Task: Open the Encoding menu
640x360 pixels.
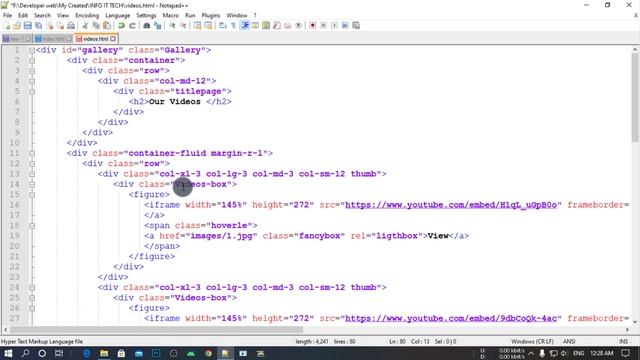Action: click(87, 15)
